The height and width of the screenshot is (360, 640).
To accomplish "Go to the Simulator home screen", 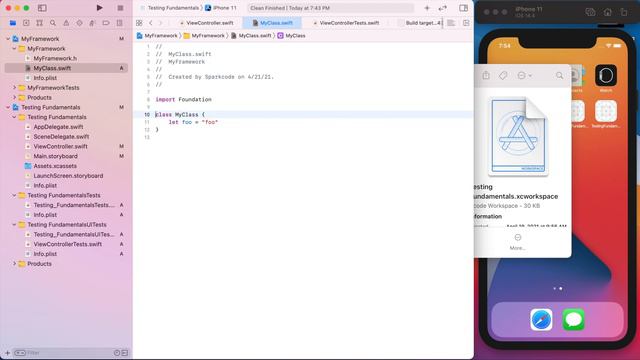I will (608, 12).
